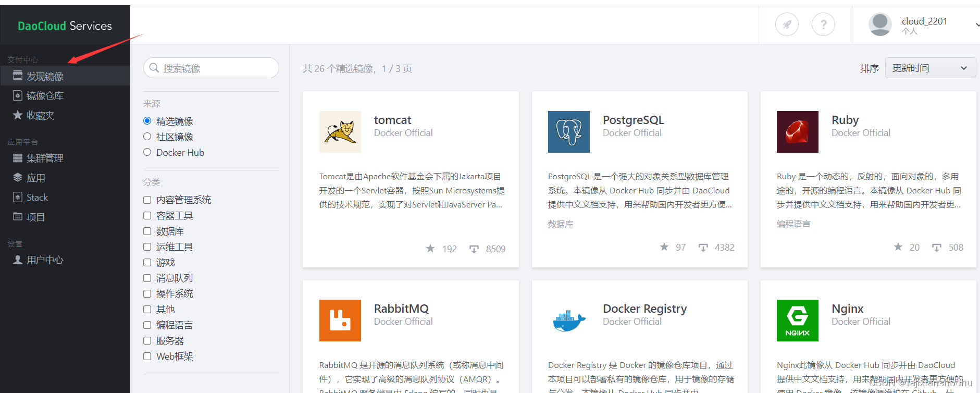This screenshot has height=393, width=980.
Task: Click the tomcat cat logo
Action: (x=340, y=132)
